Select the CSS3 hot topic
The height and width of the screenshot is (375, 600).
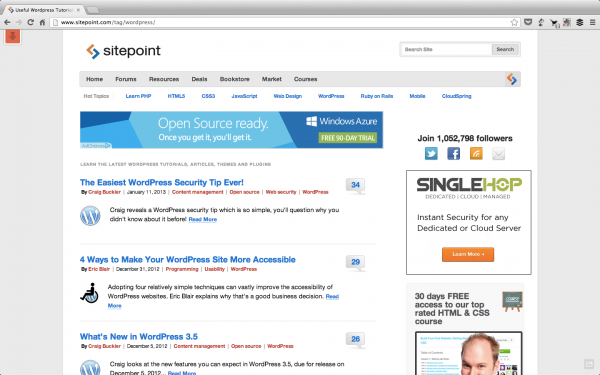pyautogui.click(x=208, y=96)
